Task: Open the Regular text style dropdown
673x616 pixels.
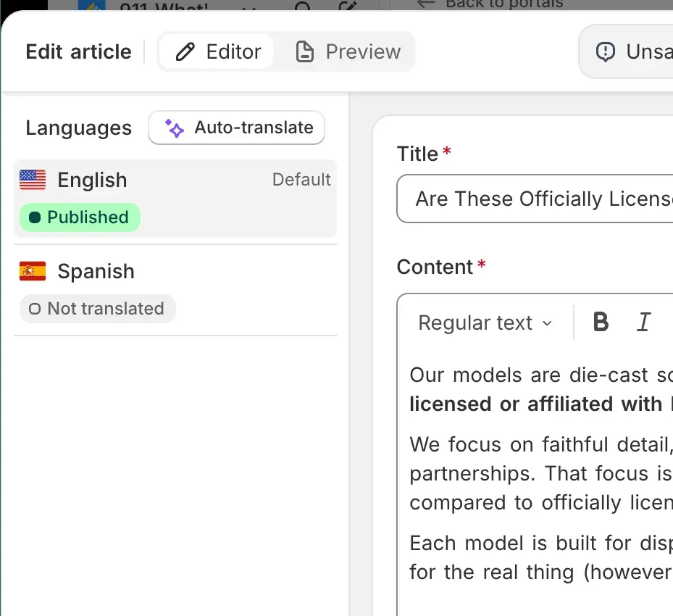Action: pyautogui.click(x=485, y=322)
